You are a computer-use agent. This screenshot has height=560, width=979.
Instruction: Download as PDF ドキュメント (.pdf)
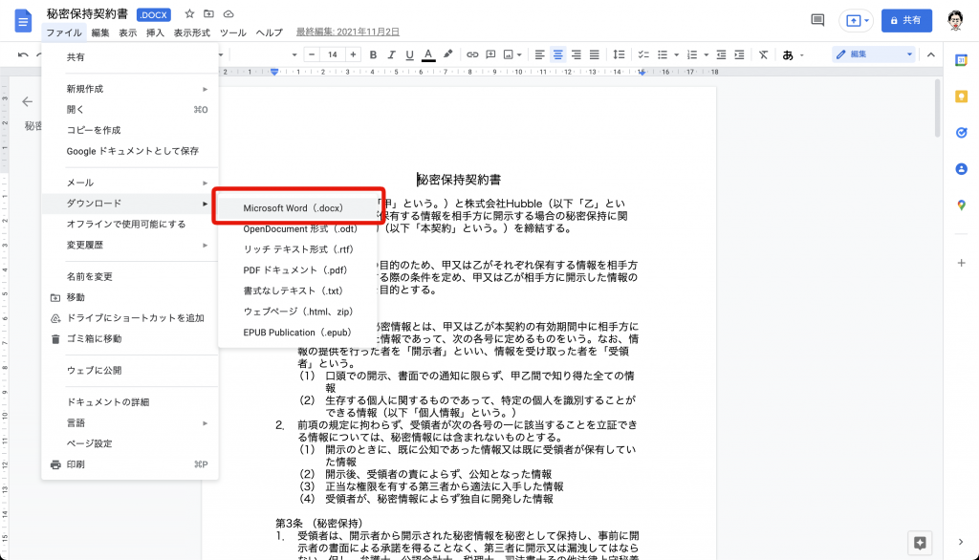coord(298,269)
